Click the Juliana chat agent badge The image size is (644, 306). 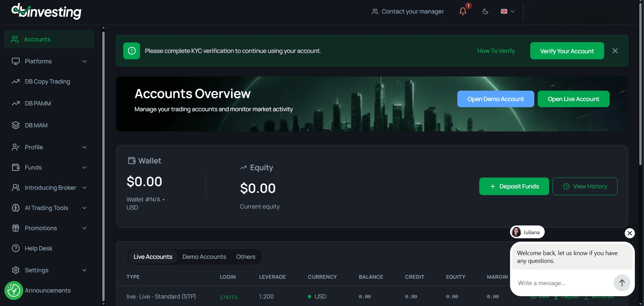click(x=527, y=232)
